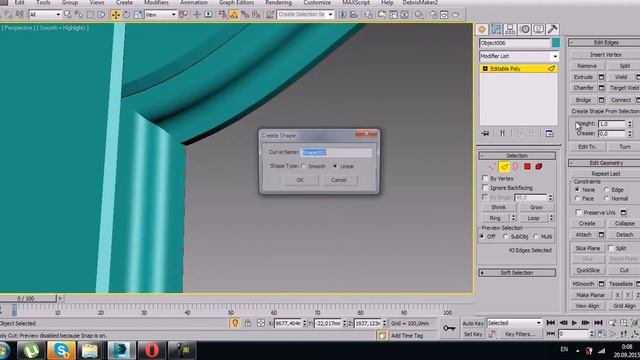Open Bridge settings box icon
Viewport: 640px width, 360px height.
click(601, 100)
